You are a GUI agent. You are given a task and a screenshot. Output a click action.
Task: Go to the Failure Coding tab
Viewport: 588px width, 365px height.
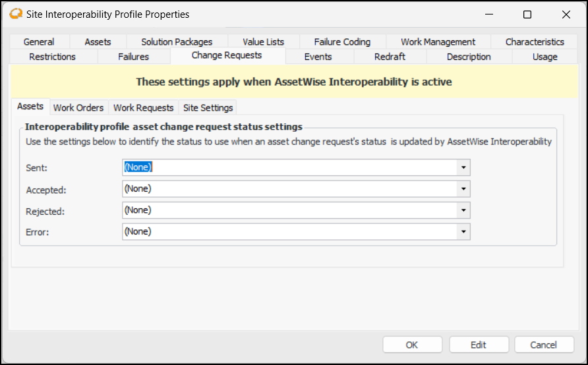342,42
